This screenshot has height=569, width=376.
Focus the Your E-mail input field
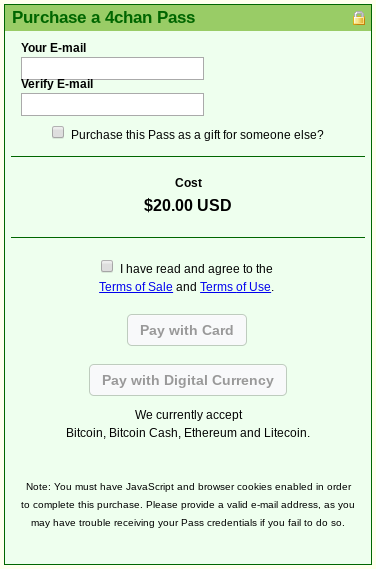(113, 68)
